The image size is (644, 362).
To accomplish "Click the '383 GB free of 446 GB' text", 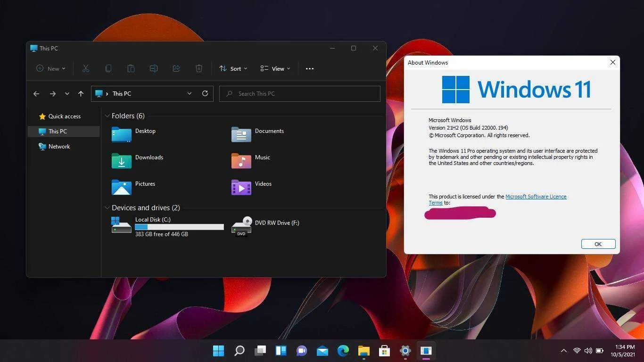I will point(162,234).
